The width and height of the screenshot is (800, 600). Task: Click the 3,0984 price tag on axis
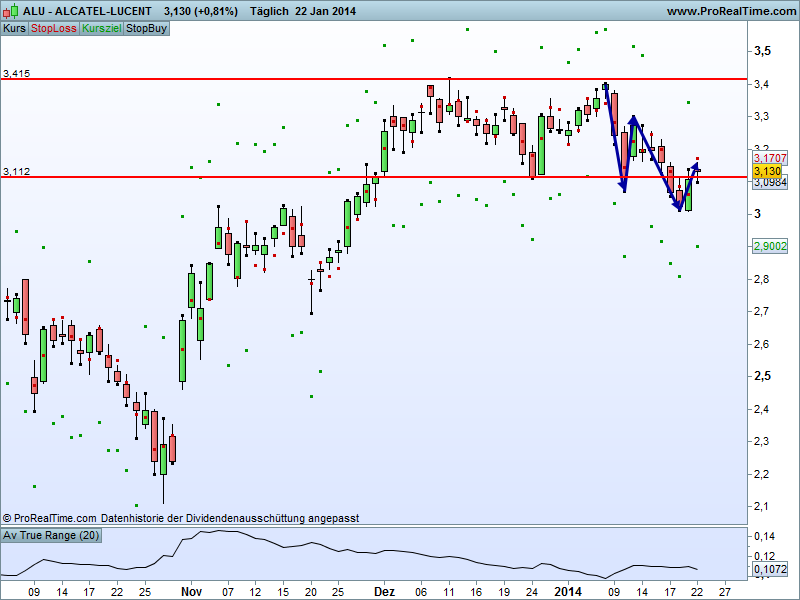point(769,182)
